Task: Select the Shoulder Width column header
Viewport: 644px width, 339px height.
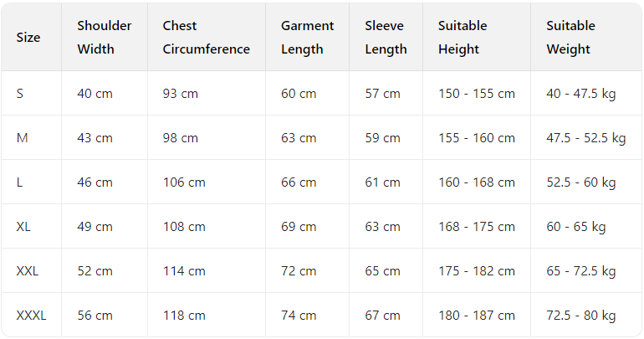Action: [104, 38]
